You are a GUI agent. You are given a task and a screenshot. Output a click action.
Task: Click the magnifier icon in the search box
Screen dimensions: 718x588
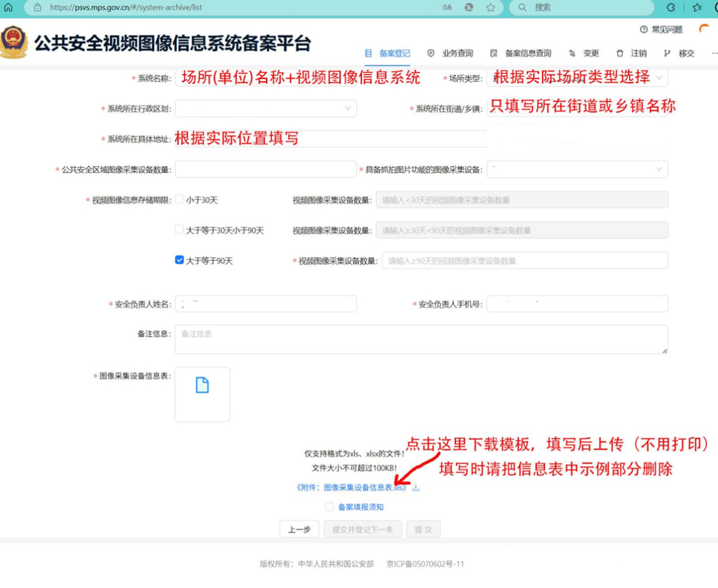(x=522, y=7)
